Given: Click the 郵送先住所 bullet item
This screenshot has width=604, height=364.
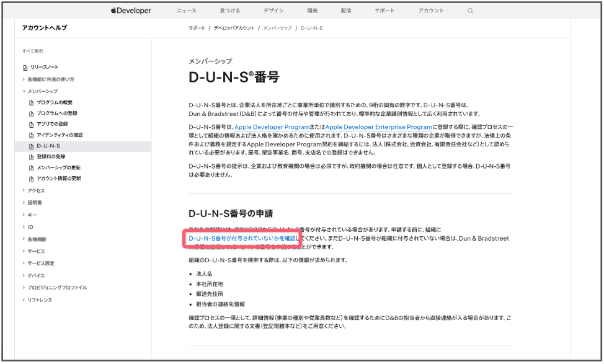Looking at the screenshot, I should coord(210,295).
